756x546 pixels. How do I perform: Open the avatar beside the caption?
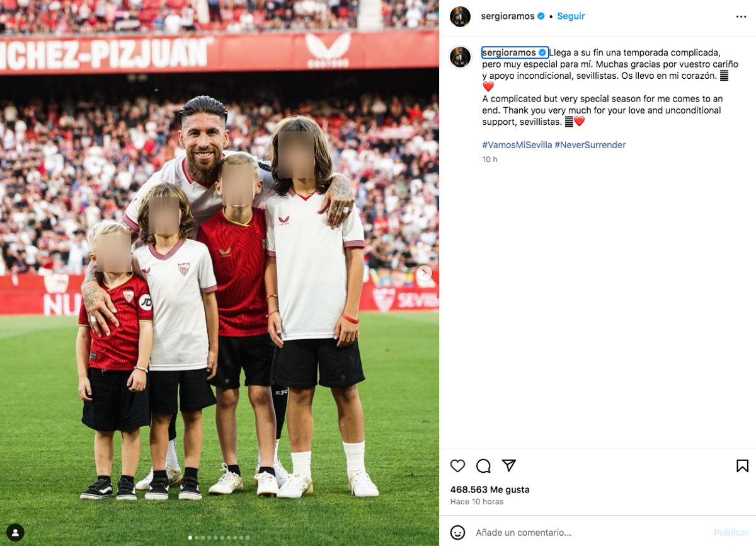pyautogui.click(x=460, y=57)
